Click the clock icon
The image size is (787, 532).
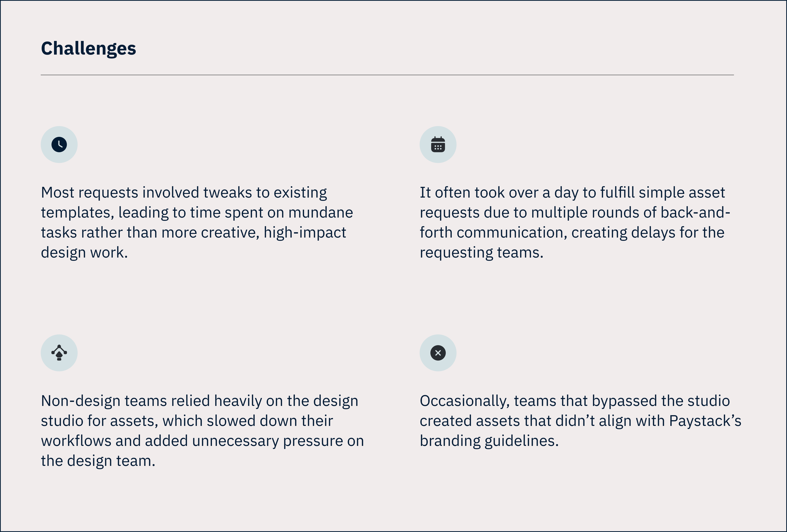[59, 145]
